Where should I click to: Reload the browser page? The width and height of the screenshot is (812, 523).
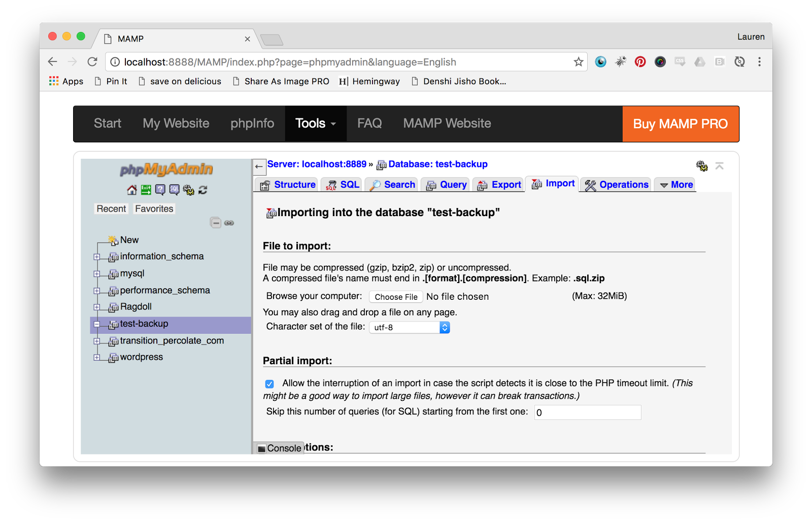92,62
